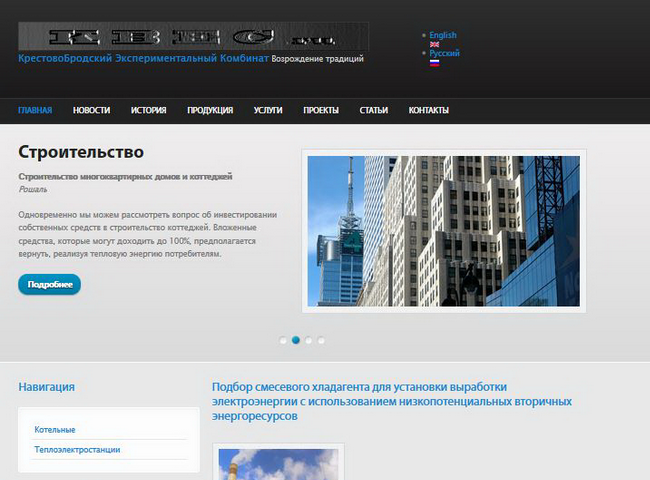Viewport: 650px width, 480px height.
Task: Switch language to English
Action: pyautogui.click(x=443, y=35)
